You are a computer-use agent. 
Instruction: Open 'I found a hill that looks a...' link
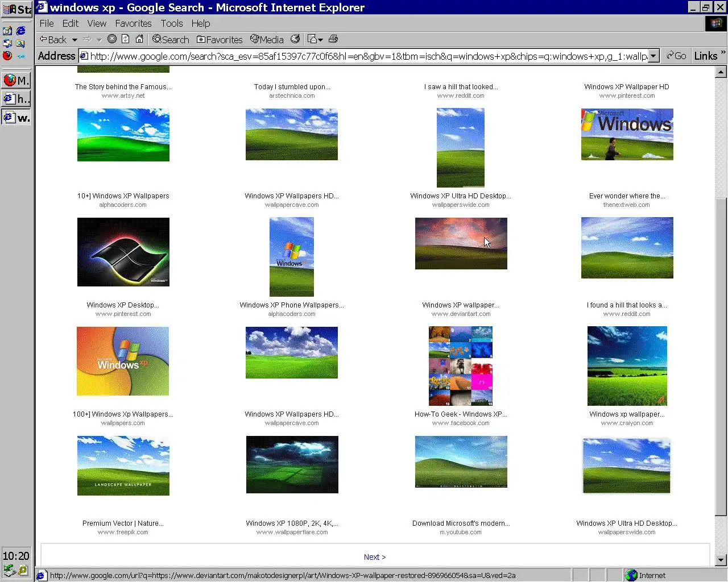627,305
